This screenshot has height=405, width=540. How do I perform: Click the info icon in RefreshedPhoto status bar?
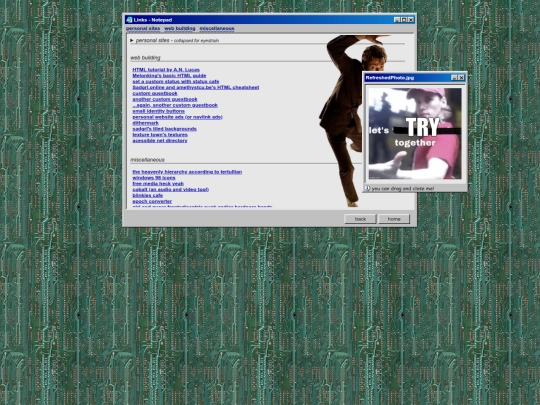[367, 188]
